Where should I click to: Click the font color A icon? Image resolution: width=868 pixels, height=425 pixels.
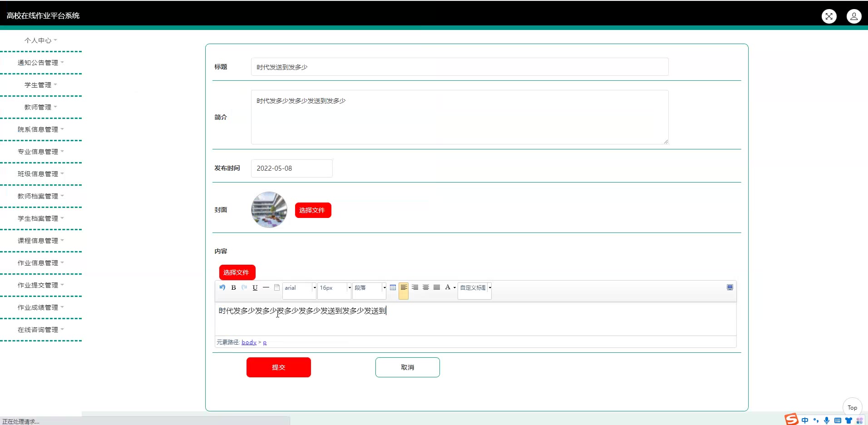(448, 287)
